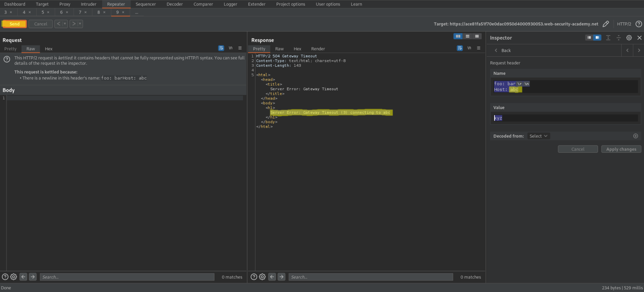
Task: Dock the Inspector panel to the right
Action: (597, 38)
